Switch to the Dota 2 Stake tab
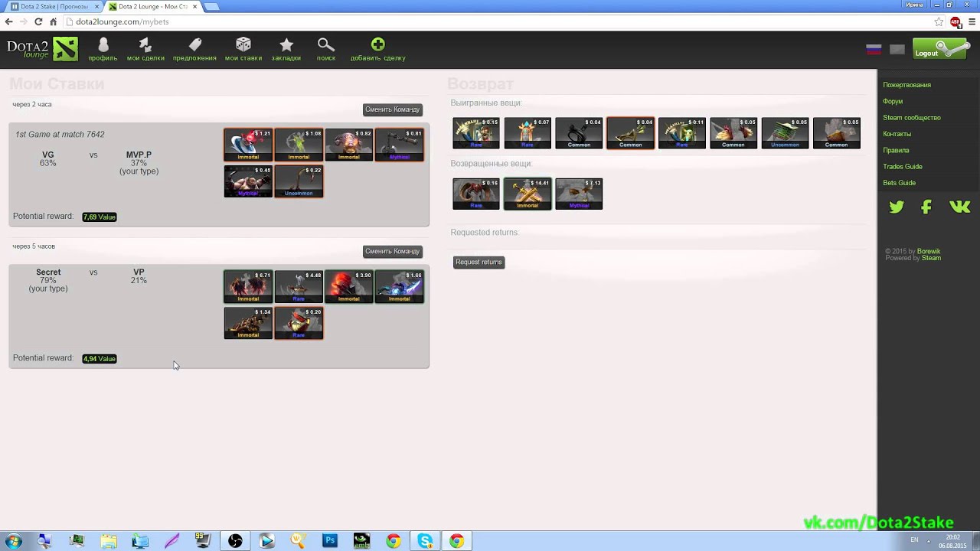980x551 pixels. pos(52,6)
